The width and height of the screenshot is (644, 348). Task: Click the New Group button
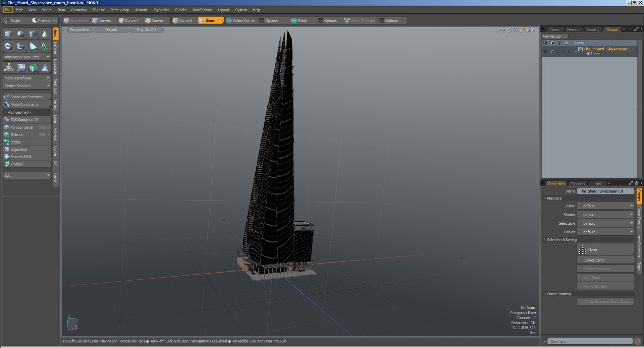click(x=555, y=36)
